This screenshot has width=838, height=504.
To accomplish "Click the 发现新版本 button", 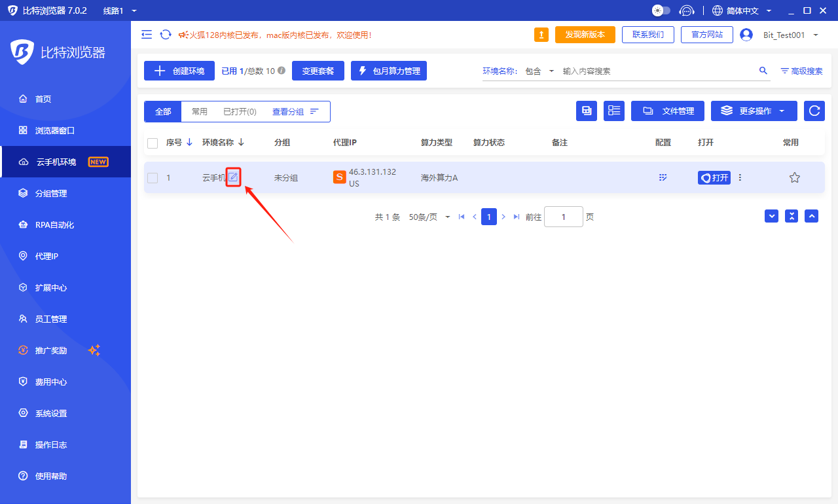I will point(585,35).
